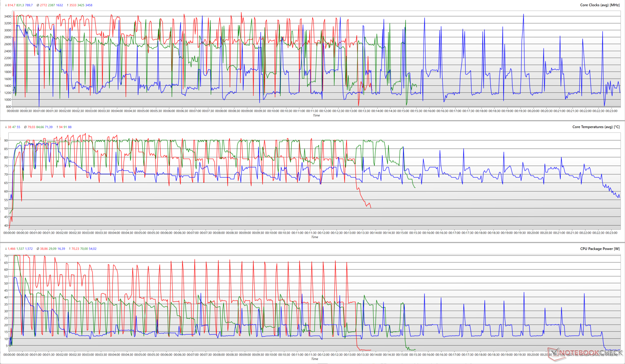The width and height of the screenshot is (625, 364).
Task: Click the average symbol in Core Clocks legend
Action: 38,5
